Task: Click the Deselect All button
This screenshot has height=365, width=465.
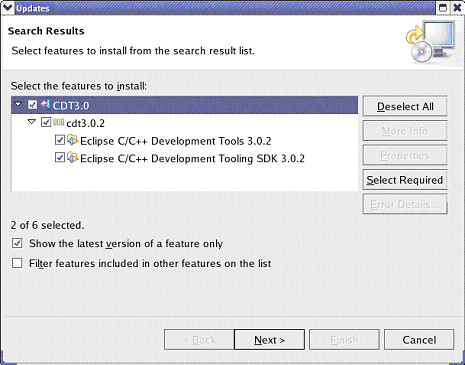Action: point(405,106)
